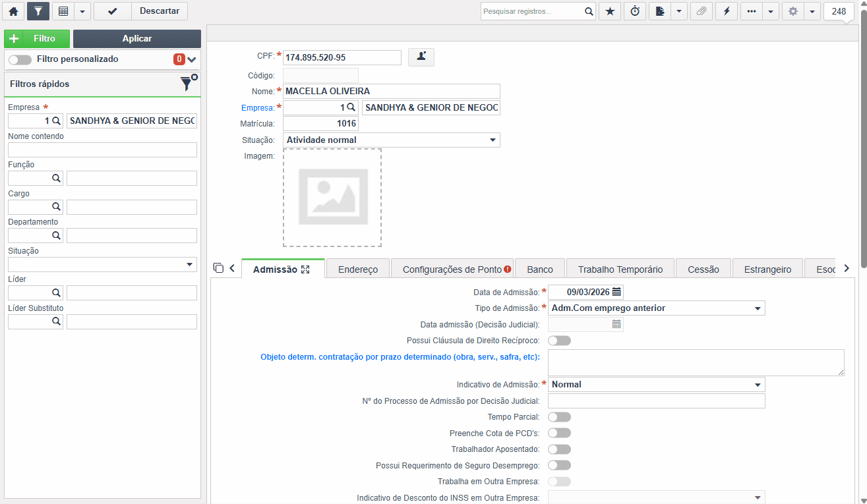Switch to Configurações de Ponto tab
This screenshot has height=504, width=867.
(452, 268)
